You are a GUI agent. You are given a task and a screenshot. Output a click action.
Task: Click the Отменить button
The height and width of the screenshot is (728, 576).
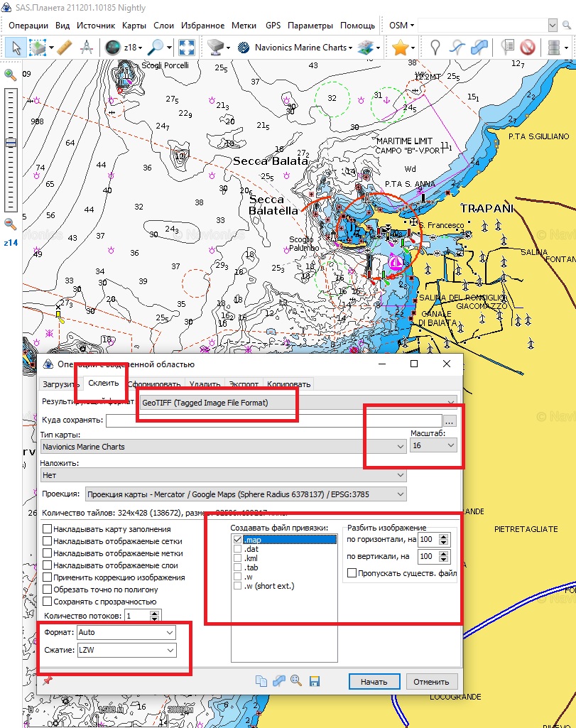coord(431,682)
